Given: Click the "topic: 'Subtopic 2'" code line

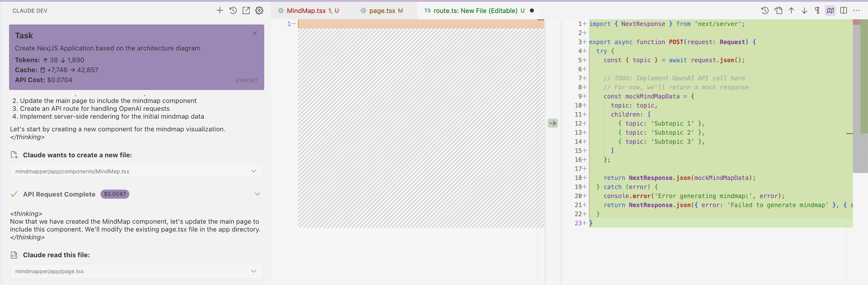Looking at the screenshot, I should point(661,133).
